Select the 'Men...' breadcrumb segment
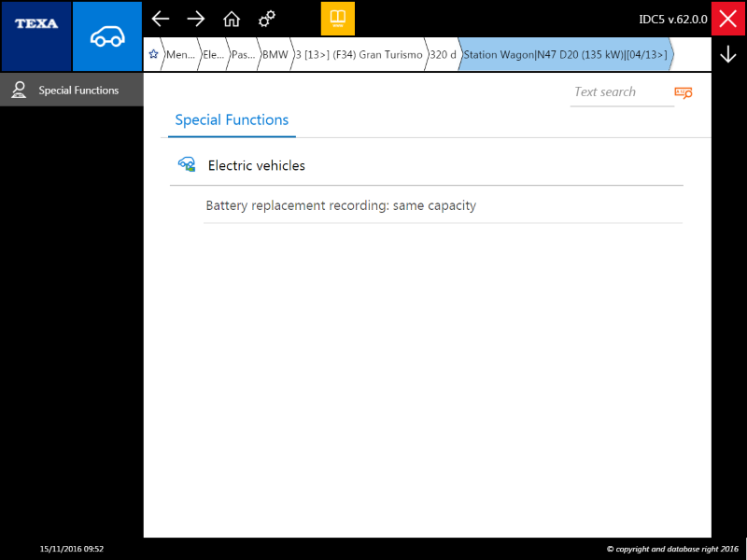This screenshot has width=747, height=560. (x=180, y=54)
